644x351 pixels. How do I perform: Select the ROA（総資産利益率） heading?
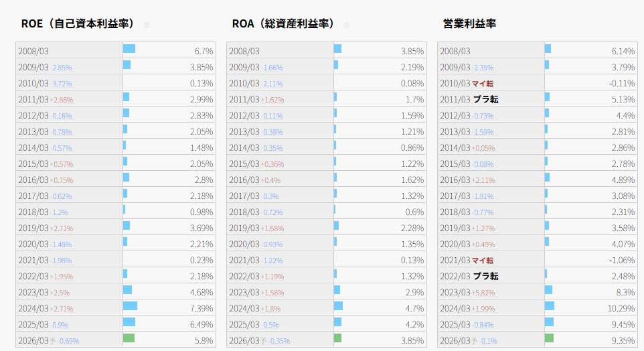point(283,24)
